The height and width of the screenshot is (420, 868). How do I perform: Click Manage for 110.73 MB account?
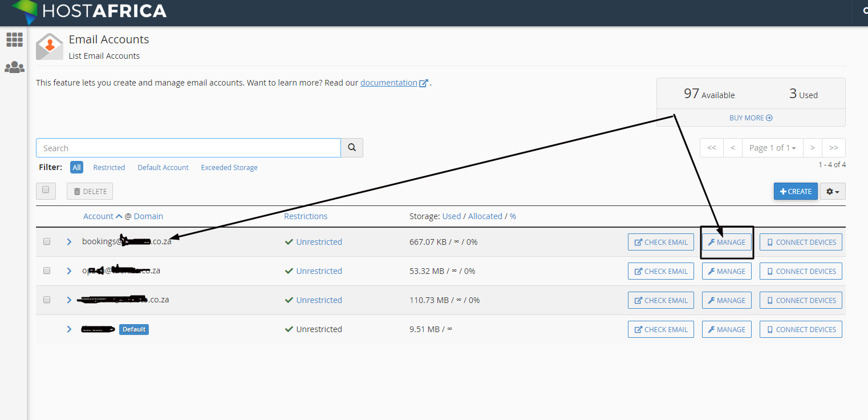tap(727, 300)
